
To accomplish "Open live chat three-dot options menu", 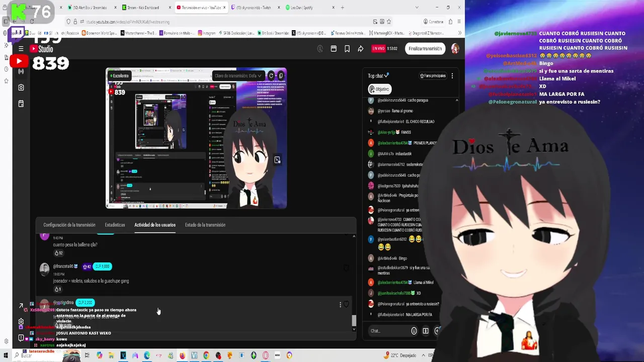I will point(452,76).
